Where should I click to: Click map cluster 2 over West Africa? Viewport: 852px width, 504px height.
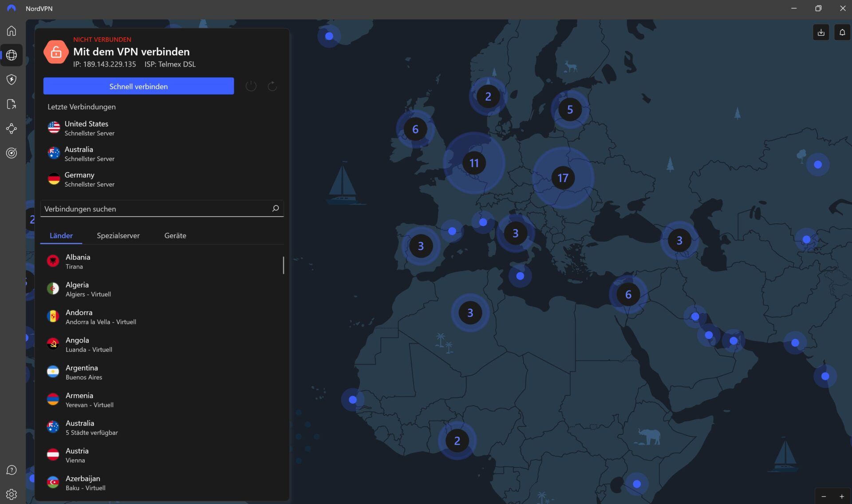point(457,441)
